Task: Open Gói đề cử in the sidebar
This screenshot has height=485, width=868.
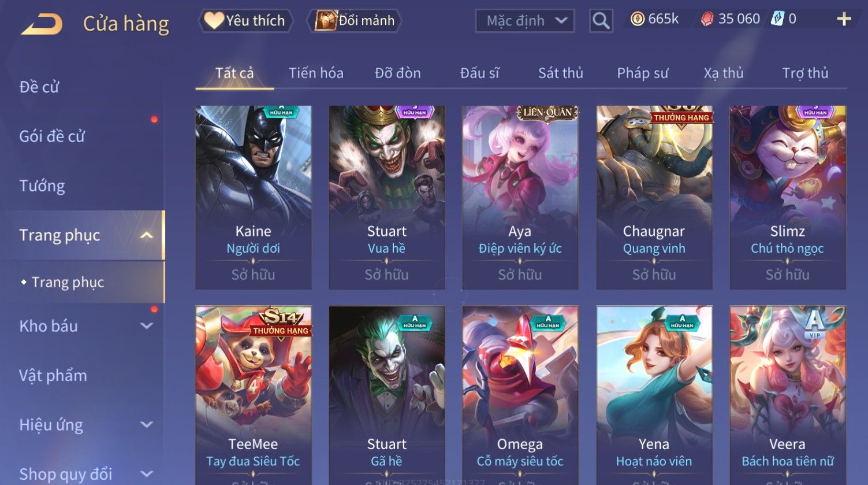Action: 52,136
